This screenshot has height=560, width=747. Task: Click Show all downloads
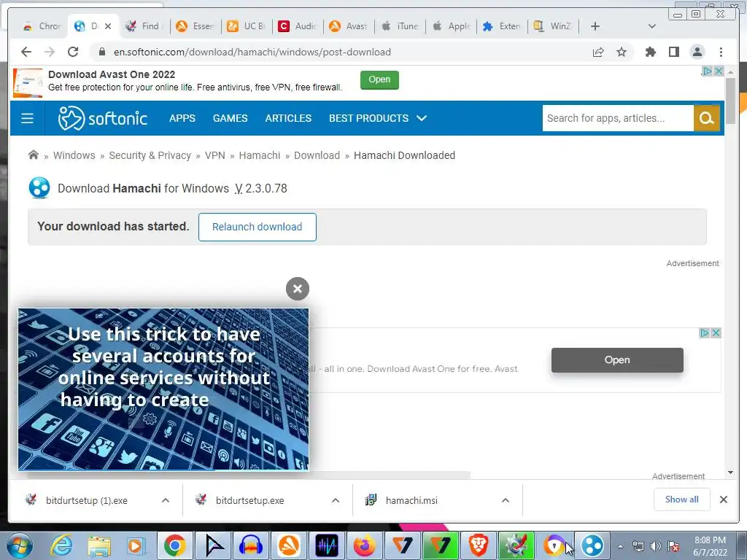(x=682, y=499)
